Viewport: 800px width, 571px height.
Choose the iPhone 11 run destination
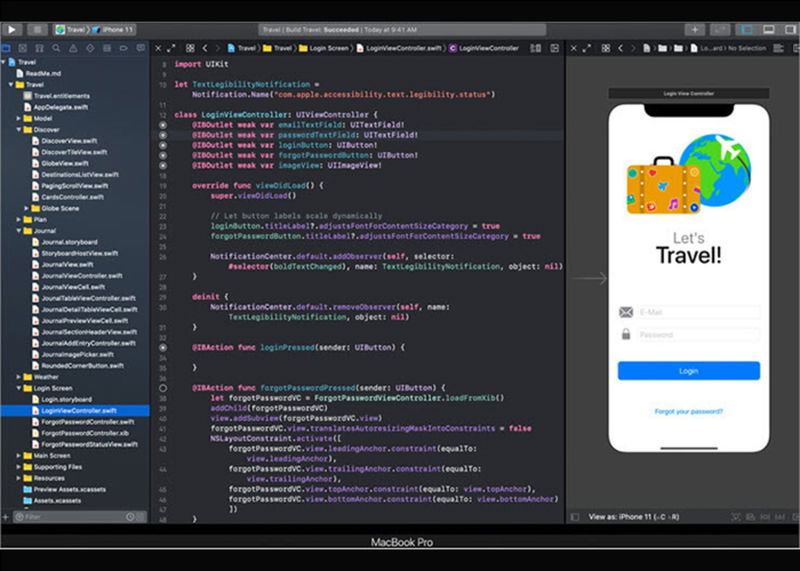[112, 30]
